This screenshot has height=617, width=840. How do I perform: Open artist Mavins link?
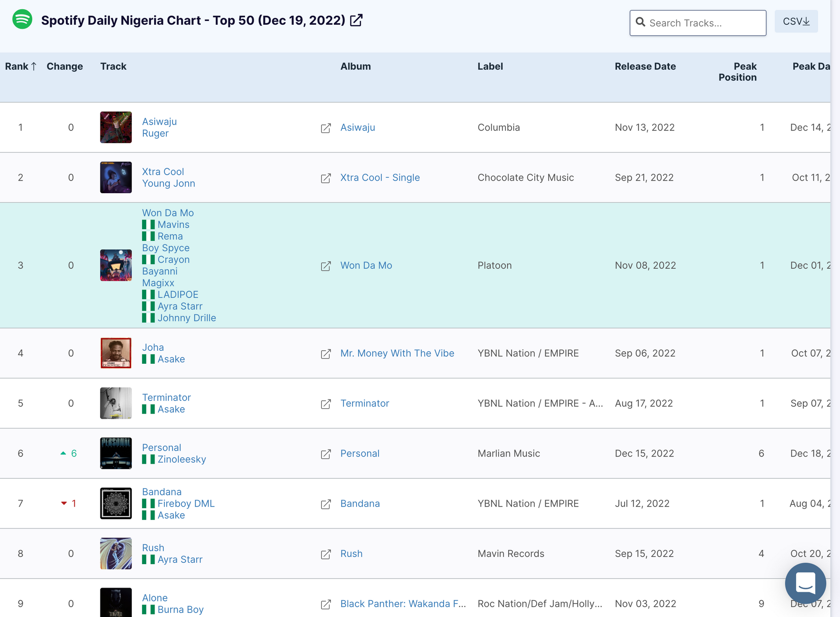click(x=173, y=225)
